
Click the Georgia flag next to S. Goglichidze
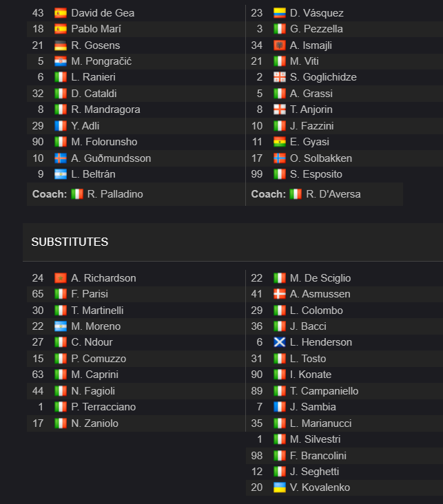pyautogui.click(x=280, y=77)
